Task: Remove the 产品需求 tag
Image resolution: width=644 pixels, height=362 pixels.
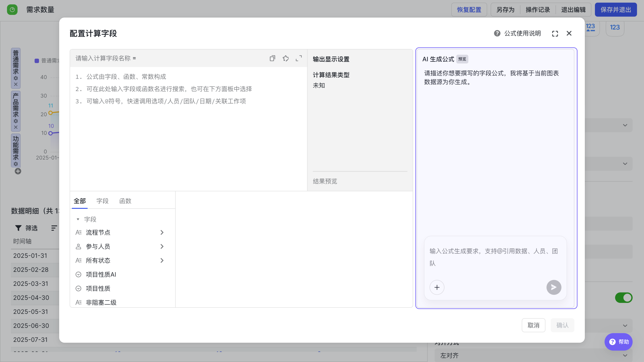Action: click(16, 127)
